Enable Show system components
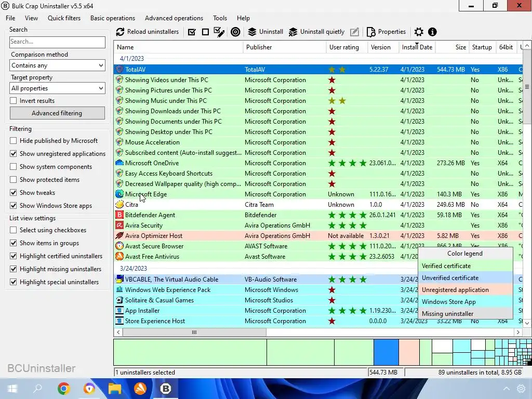Screen dimensions: 532x399 [13, 167]
